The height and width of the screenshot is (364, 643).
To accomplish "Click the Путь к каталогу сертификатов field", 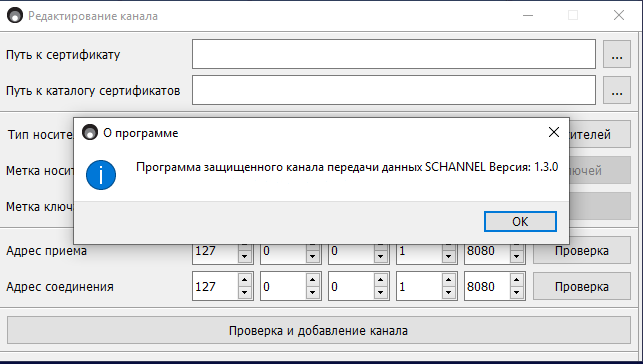I will click(x=394, y=90).
